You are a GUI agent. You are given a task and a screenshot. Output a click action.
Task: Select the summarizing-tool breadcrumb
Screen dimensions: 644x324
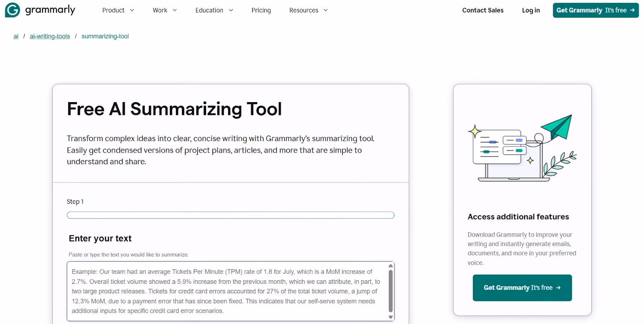pyautogui.click(x=105, y=36)
